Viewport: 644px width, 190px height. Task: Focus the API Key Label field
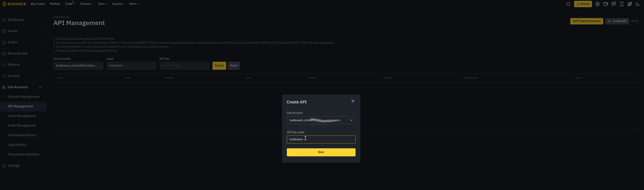(x=321, y=140)
